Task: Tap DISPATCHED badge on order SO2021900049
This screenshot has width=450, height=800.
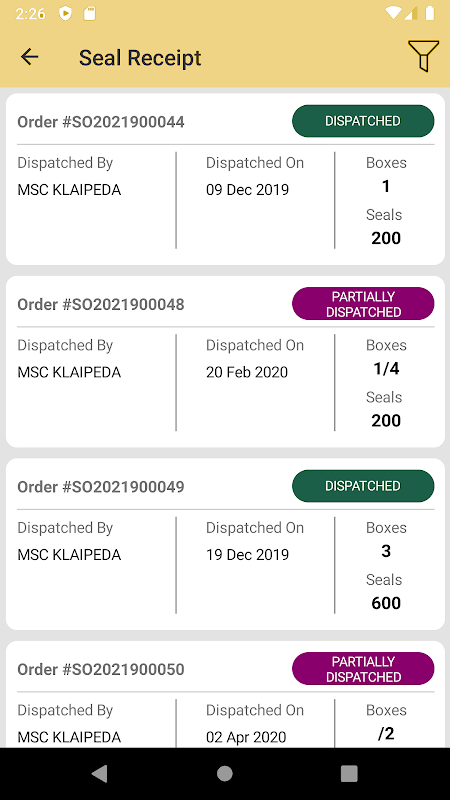Action: coord(363,486)
